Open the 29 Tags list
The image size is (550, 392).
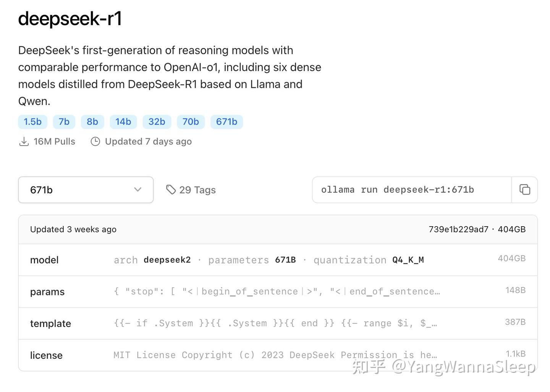click(198, 190)
